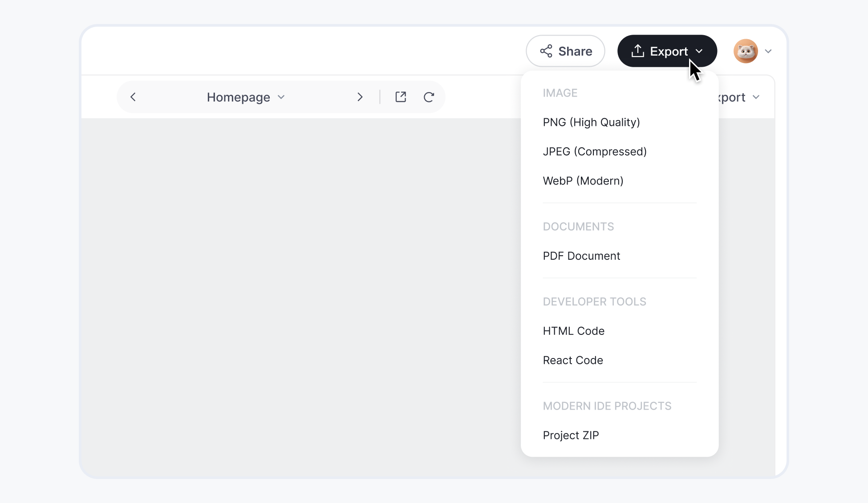Viewport: 868px width, 503px height.
Task: Expand the account menu chevron
Action: tap(768, 51)
